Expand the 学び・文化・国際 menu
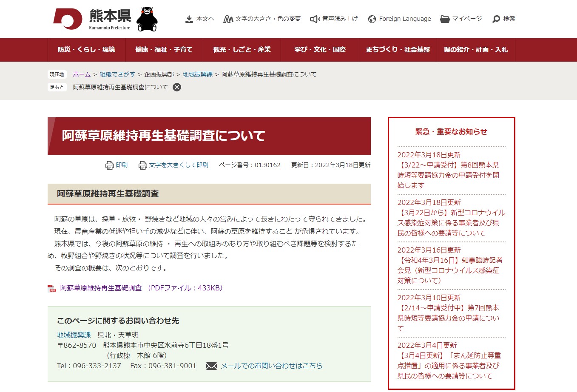This screenshot has width=577, height=392. 320,50
